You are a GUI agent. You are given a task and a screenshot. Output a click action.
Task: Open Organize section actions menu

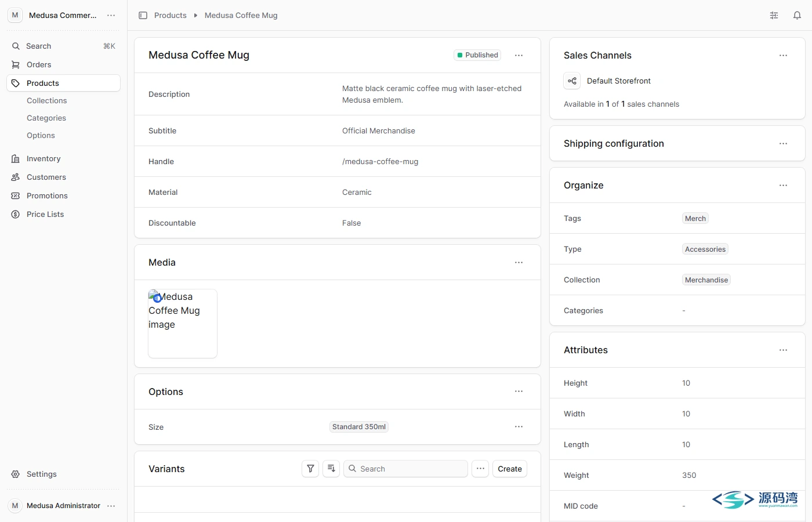click(x=783, y=185)
